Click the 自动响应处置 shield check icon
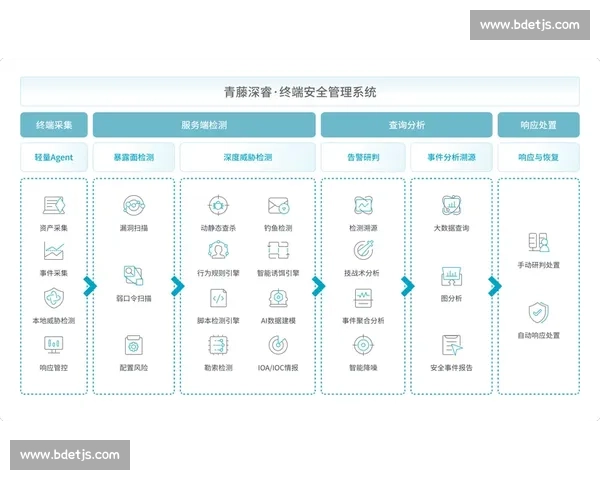The height and width of the screenshot is (480, 600). [539, 312]
